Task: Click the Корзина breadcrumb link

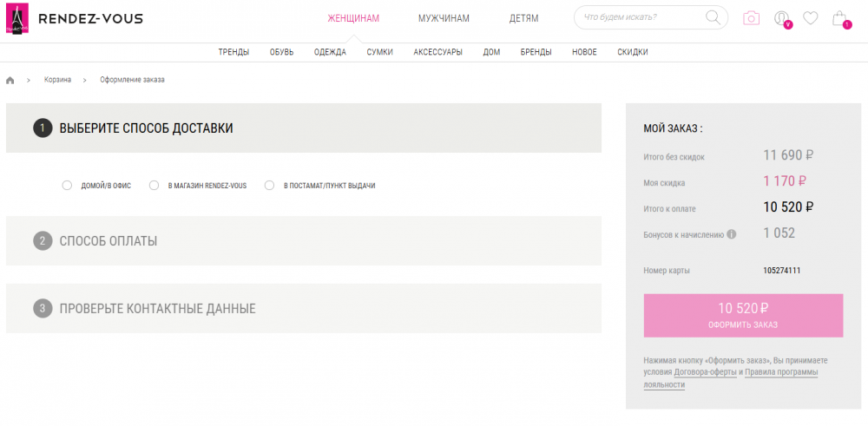Action: point(57,80)
